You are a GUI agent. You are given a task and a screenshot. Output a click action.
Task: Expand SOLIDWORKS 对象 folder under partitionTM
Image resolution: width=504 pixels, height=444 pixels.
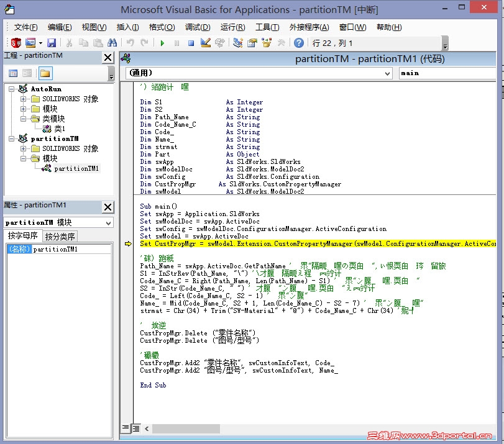[23, 149]
